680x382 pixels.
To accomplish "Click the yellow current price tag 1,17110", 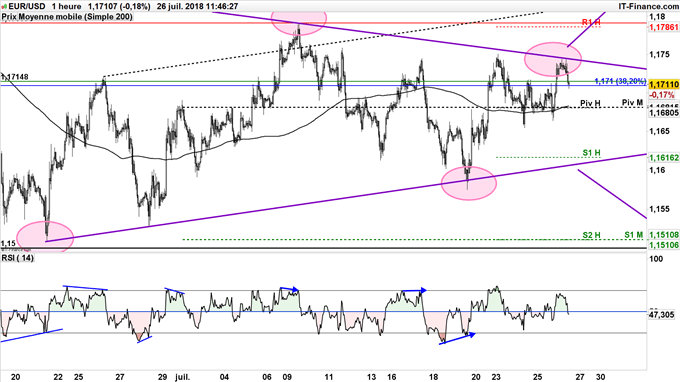I will pyautogui.click(x=664, y=85).
